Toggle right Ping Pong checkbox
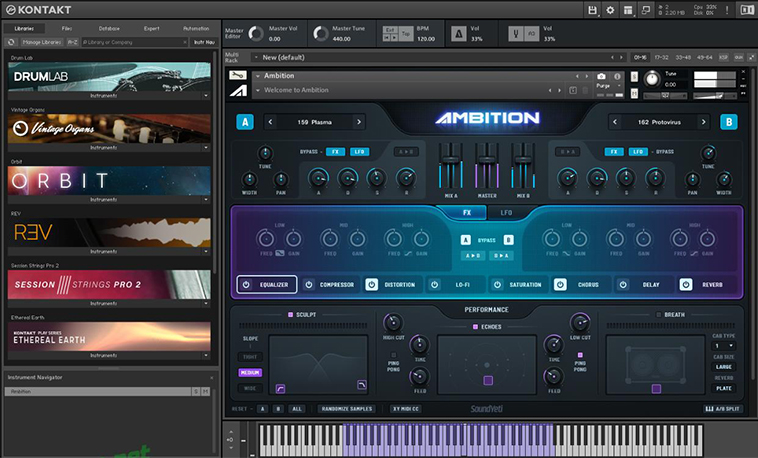The image size is (758, 458). pos(580,355)
